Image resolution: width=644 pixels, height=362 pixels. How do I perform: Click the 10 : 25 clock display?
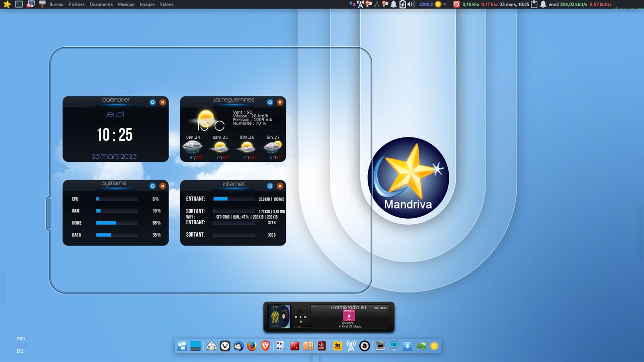pos(115,135)
